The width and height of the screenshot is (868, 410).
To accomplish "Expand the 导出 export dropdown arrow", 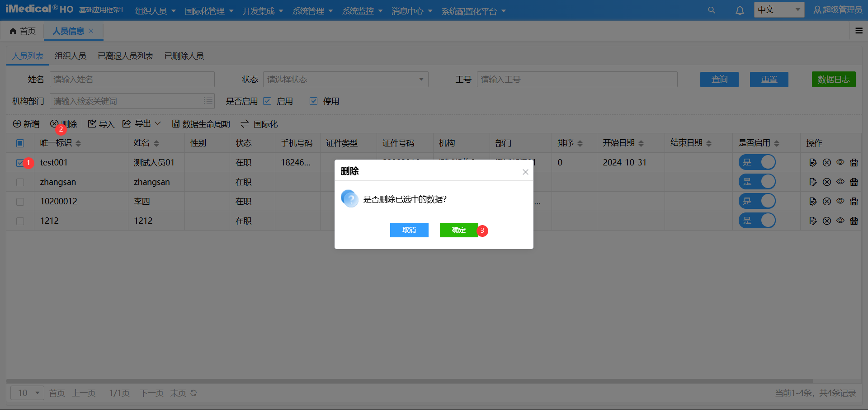I will pyautogui.click(x=158, y=123).
